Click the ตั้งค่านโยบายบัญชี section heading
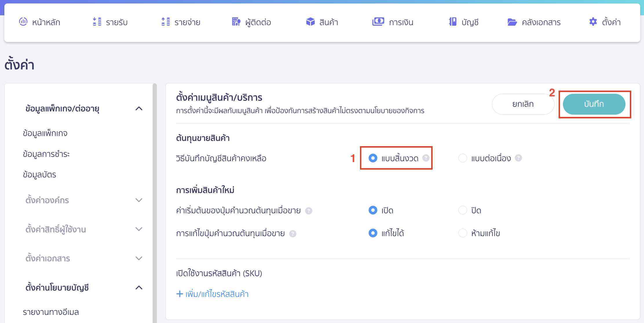 point(57,288)
